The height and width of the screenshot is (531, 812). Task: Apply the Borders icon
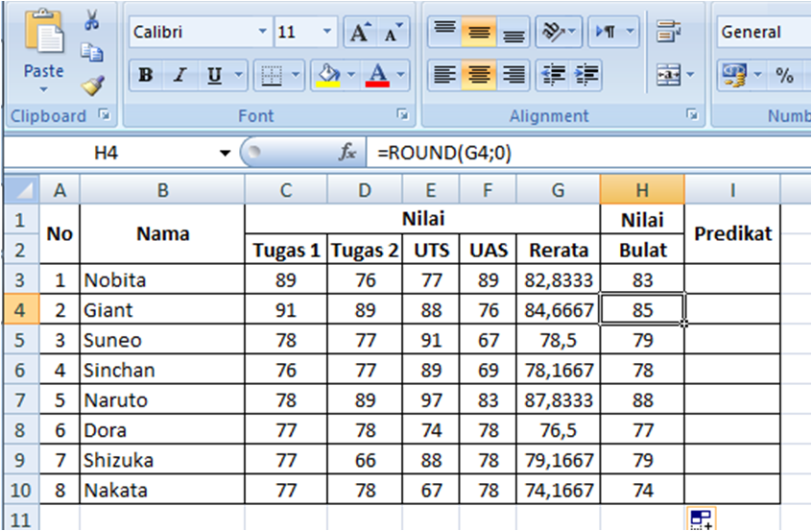coord(272,75)
